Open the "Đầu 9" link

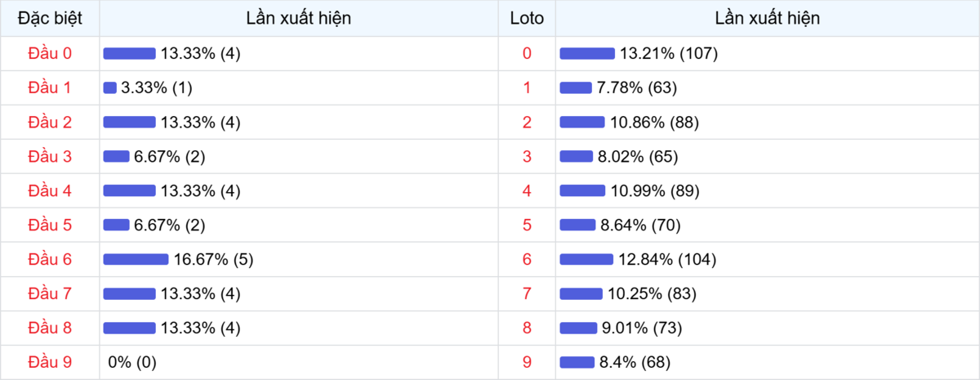click(50, 362)
